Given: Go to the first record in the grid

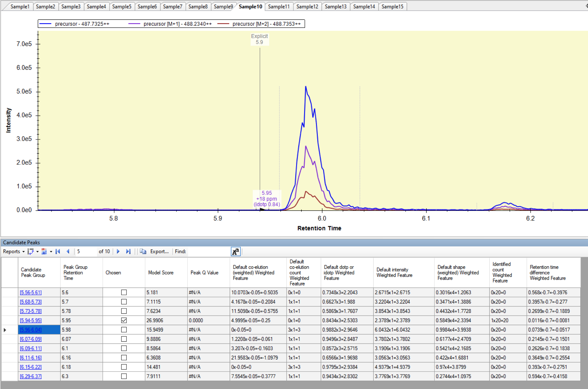Looking at the screenshot, I should click(58, 251).
